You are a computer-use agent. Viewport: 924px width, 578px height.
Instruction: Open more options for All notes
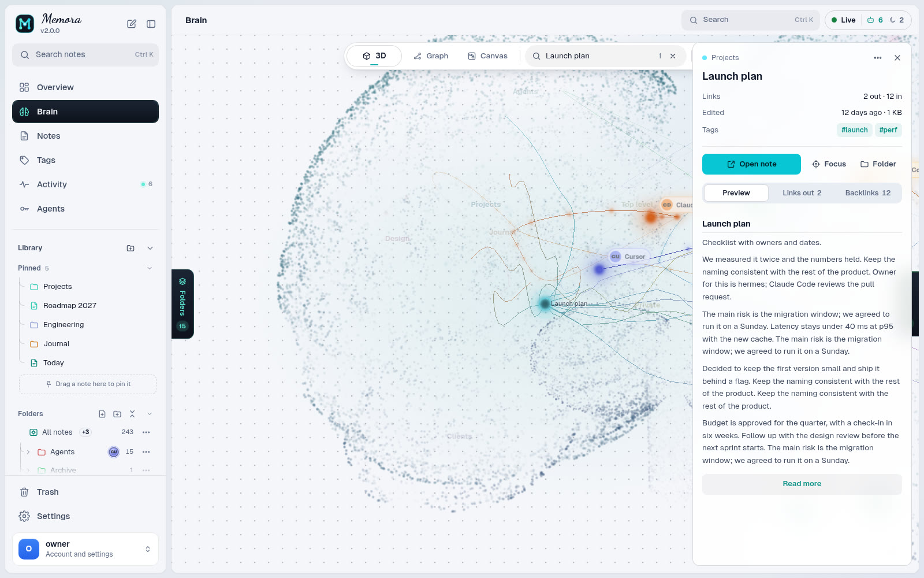[146, 432]
